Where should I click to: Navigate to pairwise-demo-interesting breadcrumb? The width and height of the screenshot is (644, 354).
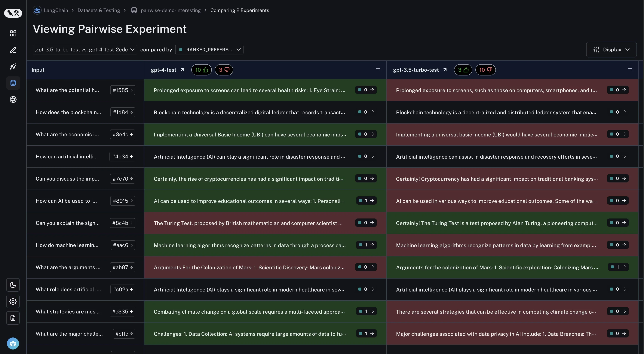[x=170, y=10]
